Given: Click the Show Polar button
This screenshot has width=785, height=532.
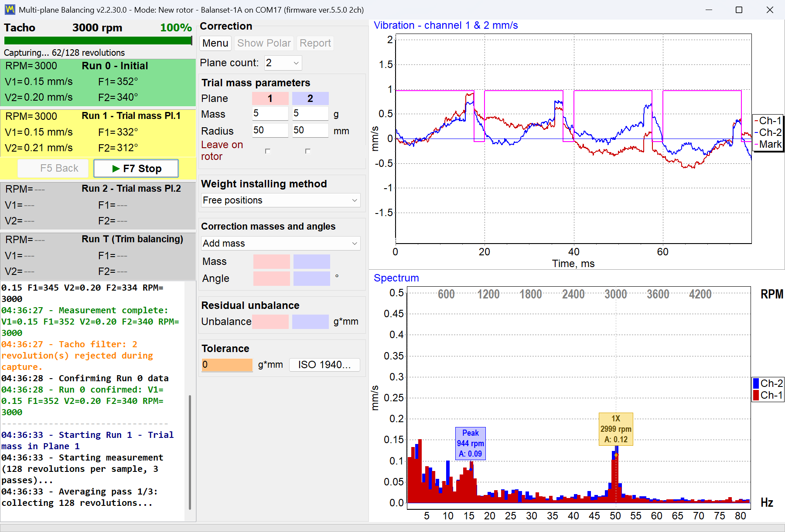Looking at the screenshot, I should (264, 43).
